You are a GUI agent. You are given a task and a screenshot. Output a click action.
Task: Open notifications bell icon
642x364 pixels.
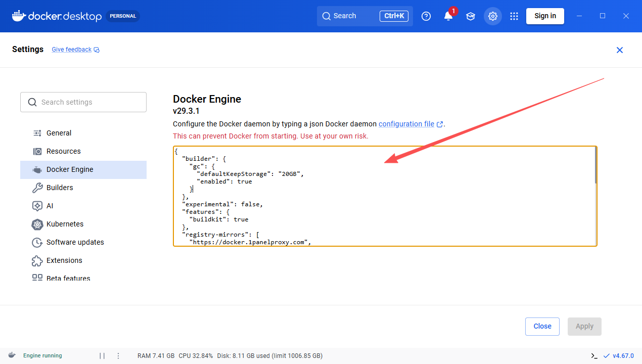pos(448,16)
